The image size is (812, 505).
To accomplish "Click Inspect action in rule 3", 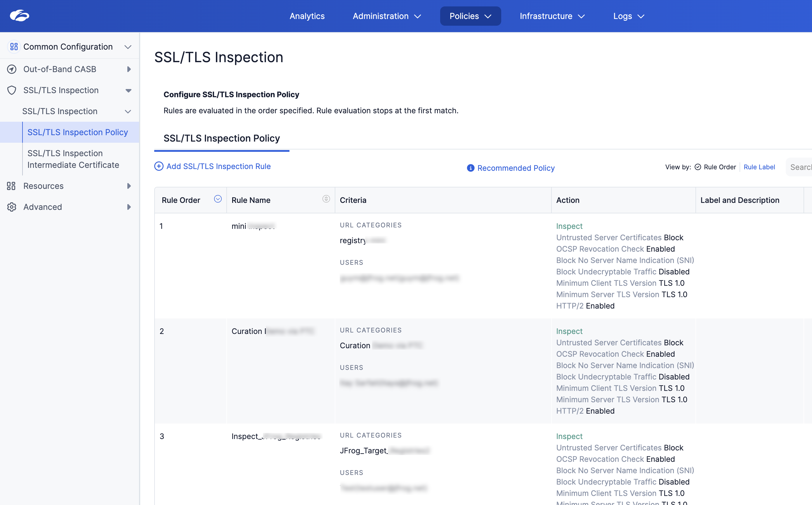I will pos(569,436).
